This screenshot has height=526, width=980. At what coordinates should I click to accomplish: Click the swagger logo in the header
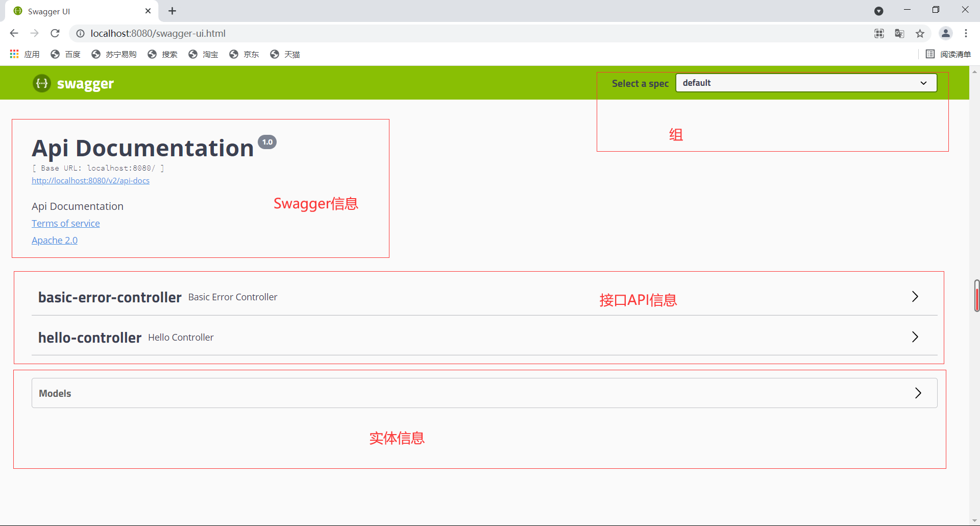[x=73, y=83]
